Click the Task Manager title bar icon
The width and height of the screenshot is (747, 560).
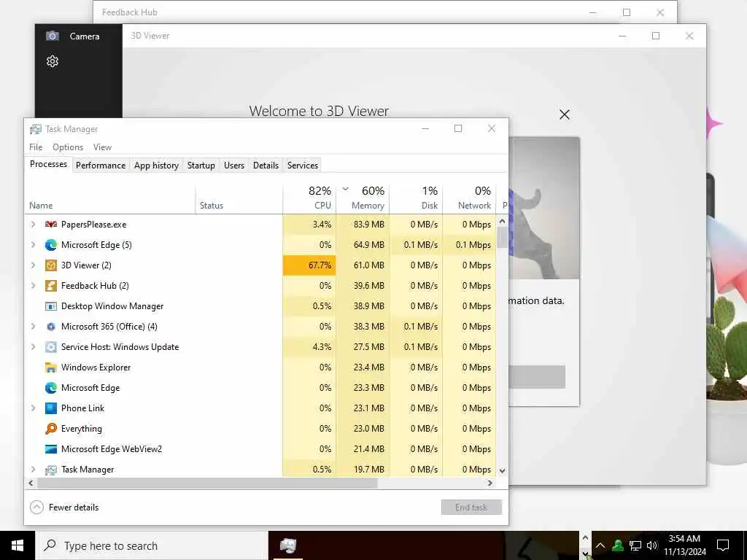click(36, 129)
